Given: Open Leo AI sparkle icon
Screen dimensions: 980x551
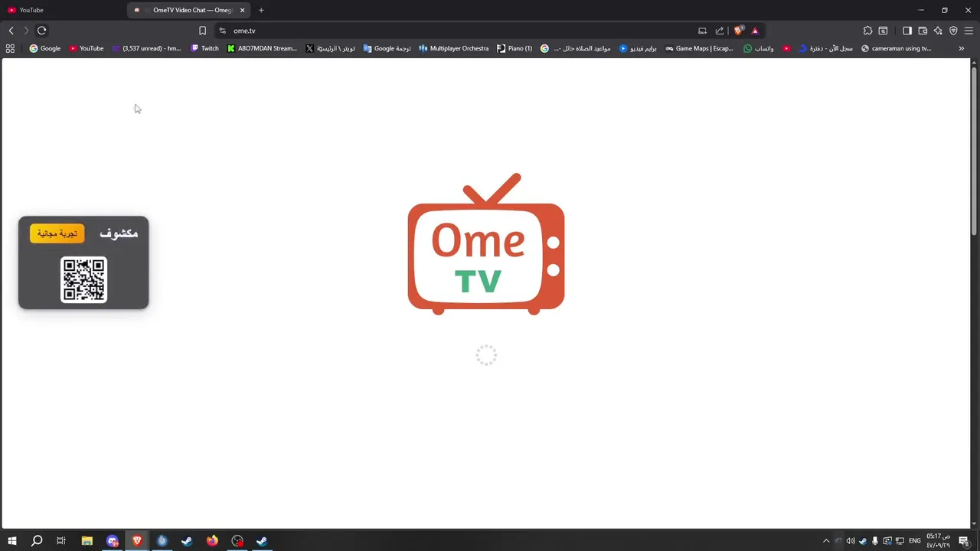Looking at the screenshot, I should (938, 31).
